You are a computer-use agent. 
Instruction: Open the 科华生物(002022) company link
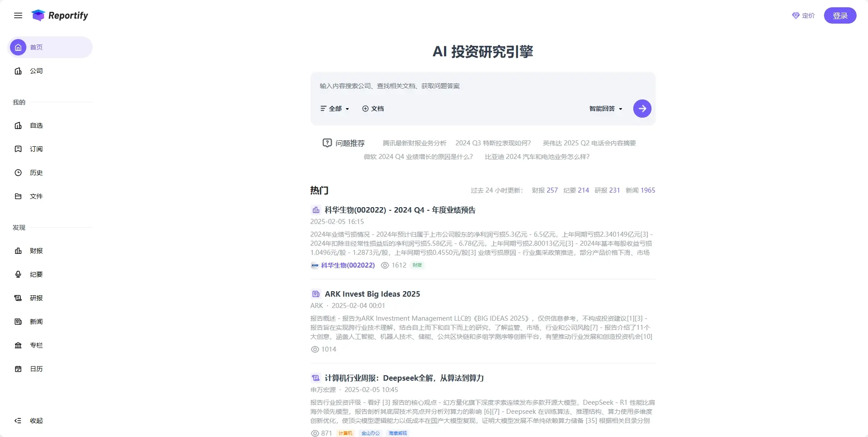coord(347,265)
